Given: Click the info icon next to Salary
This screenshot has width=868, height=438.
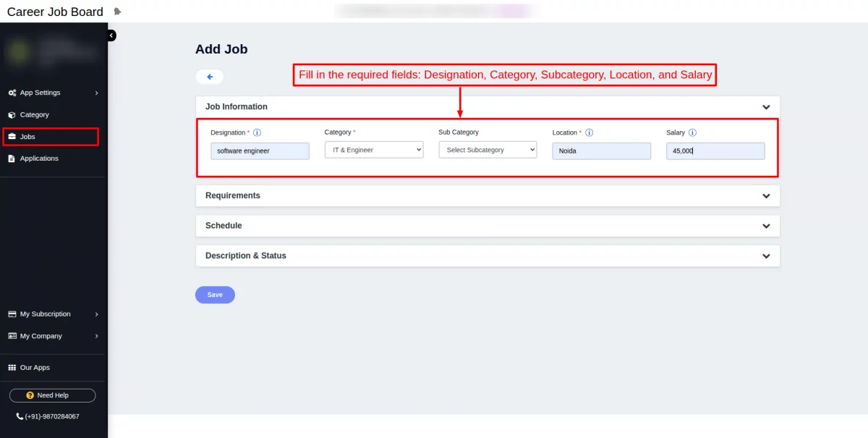Looking at the screenshot, I should point(692,132).
